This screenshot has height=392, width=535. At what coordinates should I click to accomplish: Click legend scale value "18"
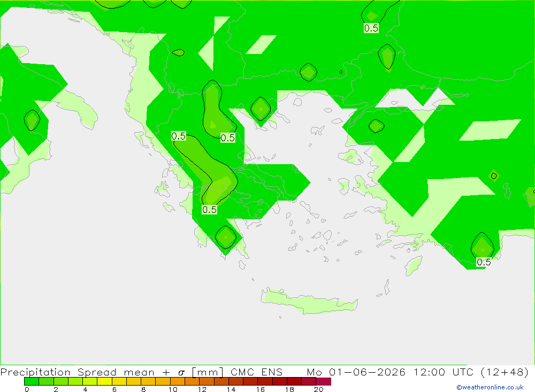(x=289, y=389)
